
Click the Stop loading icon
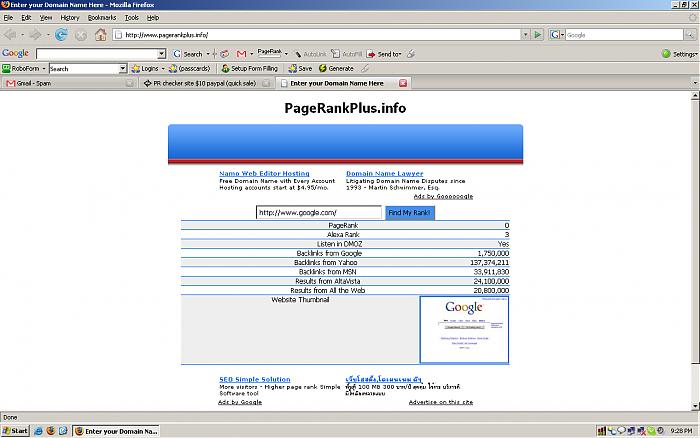pos(82,34)
